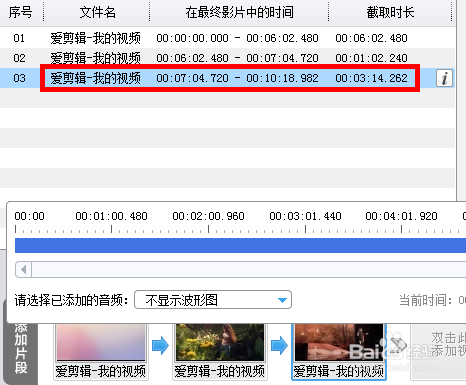This screenshot has height=385, width=466.
Task: Click the left scroll arrow of timeline scrollbar
Action: point(24,269)
